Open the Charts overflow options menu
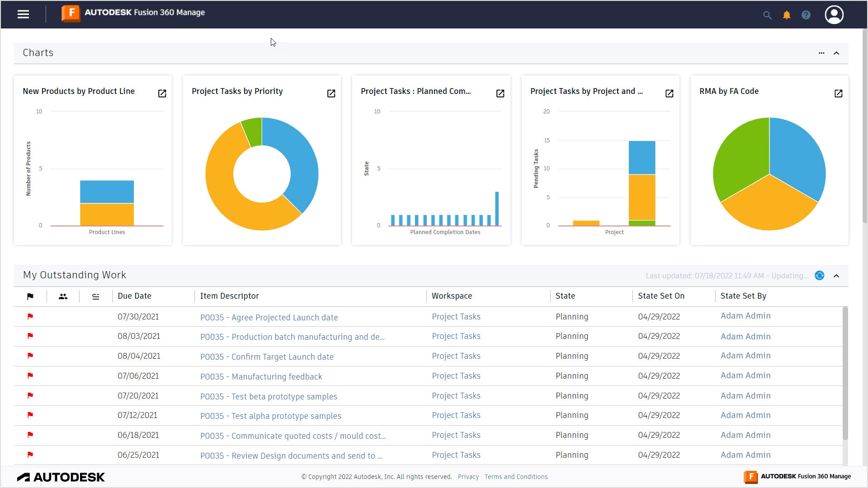The image size is (868, 488). click(821, 53)
